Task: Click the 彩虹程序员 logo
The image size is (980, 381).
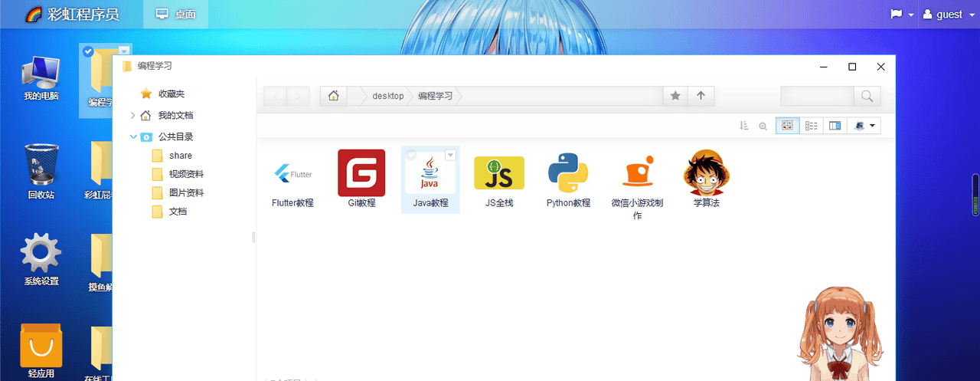Action: [x=72, y=15]
